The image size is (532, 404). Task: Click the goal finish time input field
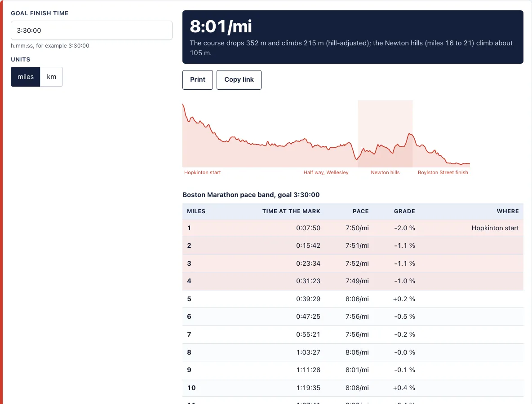point(92,31)
